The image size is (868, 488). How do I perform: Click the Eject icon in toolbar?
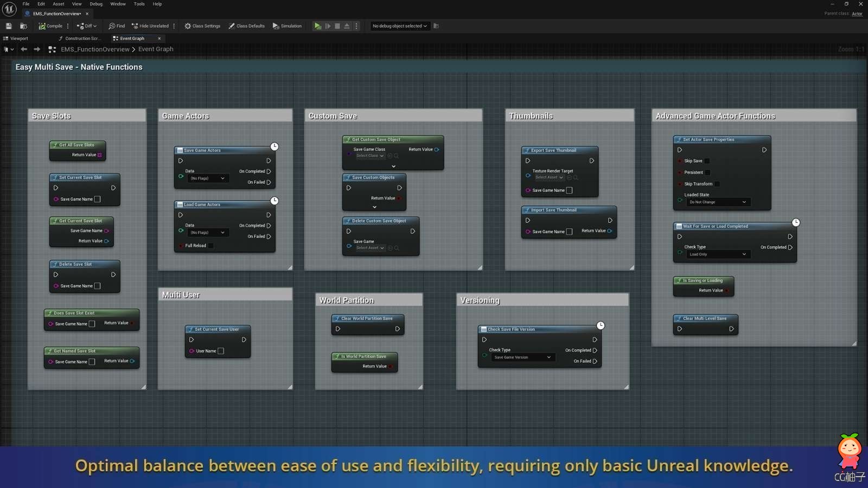point(347,26)
